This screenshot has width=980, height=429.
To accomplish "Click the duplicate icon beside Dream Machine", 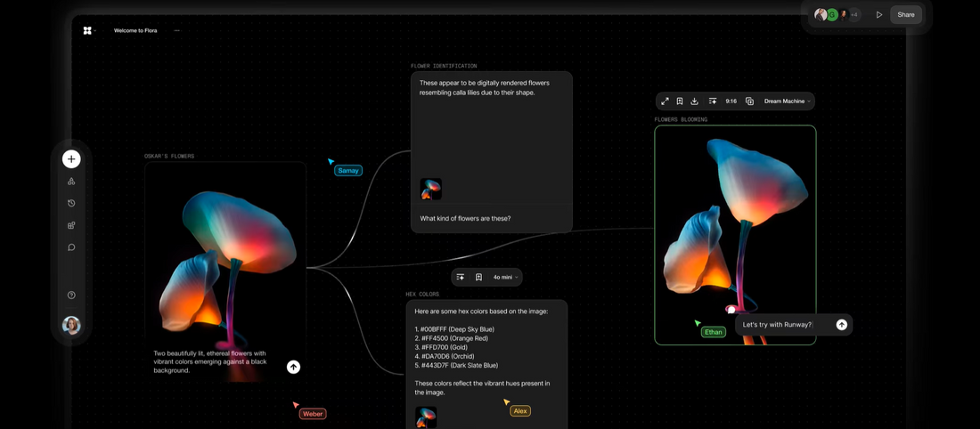I will [x=749, y=101].
